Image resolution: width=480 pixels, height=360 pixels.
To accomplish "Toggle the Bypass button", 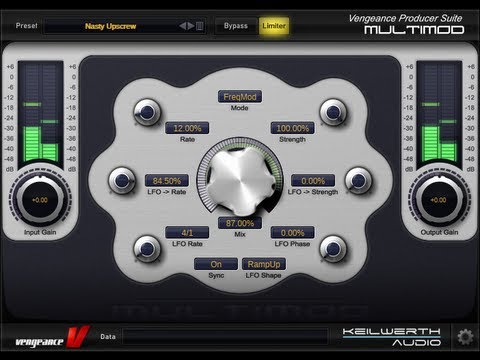I will (236, 26).
